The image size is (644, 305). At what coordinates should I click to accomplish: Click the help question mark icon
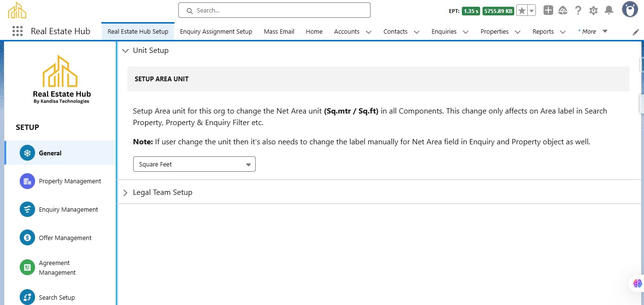click(x=578, y=10)
